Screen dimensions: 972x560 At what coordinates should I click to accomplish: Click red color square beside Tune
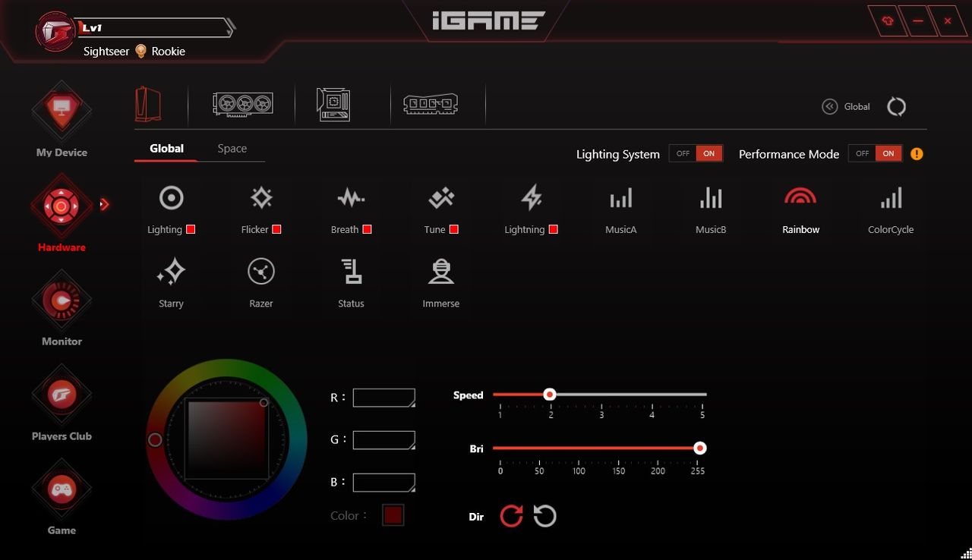click(x=454, y=229)
